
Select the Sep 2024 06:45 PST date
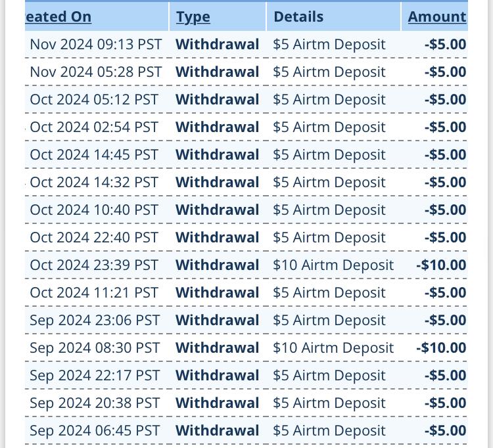(95, 431)
